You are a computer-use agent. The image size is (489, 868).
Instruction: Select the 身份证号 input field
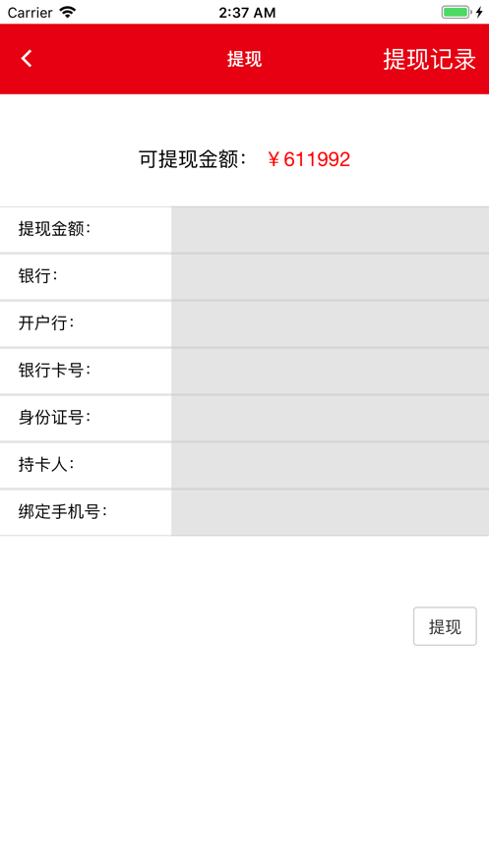(330, 419)
